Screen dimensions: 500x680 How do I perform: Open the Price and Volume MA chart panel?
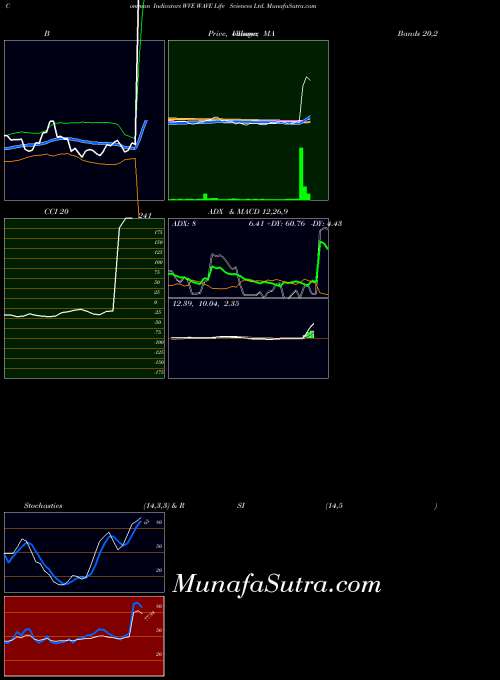point(248,121)
